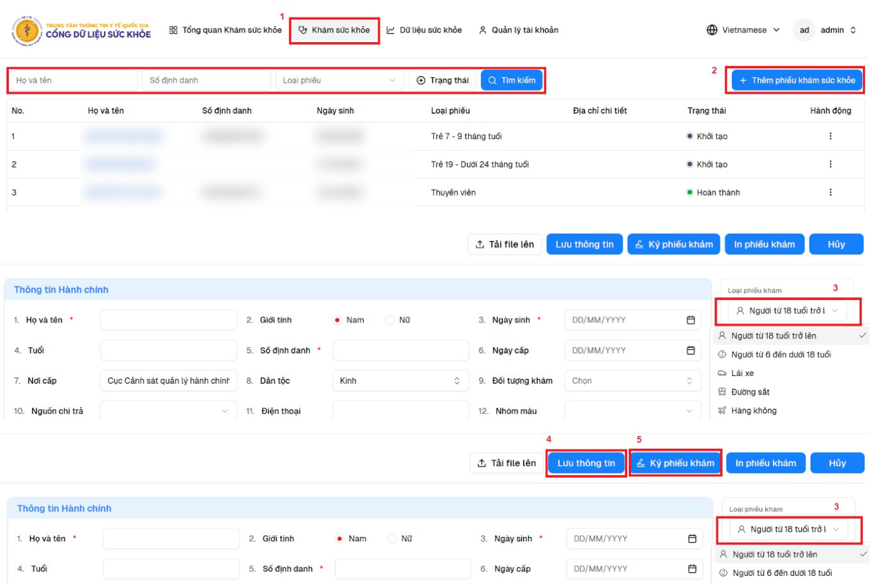Open actions menu for Trẻ 7 - 9 tháng tuổi row
The image size is (870, 588).
tap(830, 136)
